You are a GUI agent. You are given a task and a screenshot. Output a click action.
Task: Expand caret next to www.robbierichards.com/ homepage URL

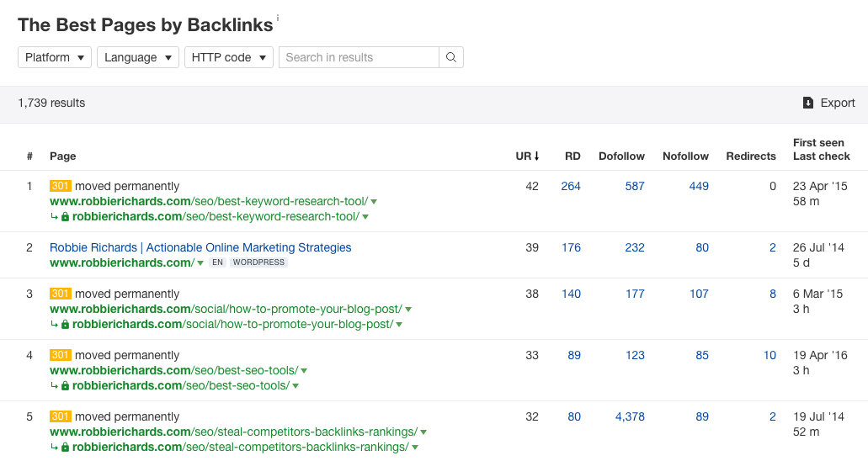200,263
